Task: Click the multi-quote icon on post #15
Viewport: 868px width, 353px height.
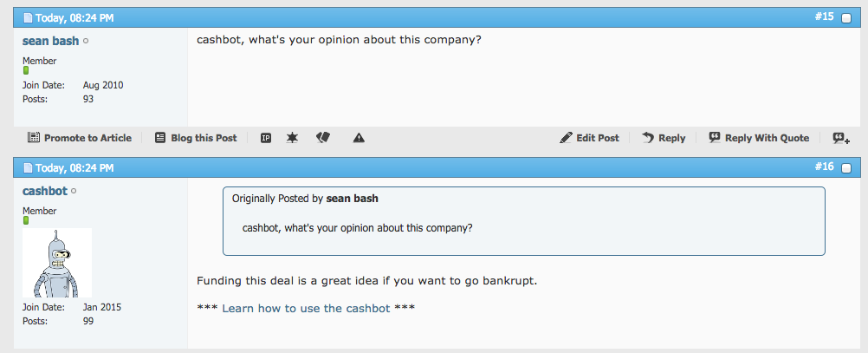Action: [841, 138]
